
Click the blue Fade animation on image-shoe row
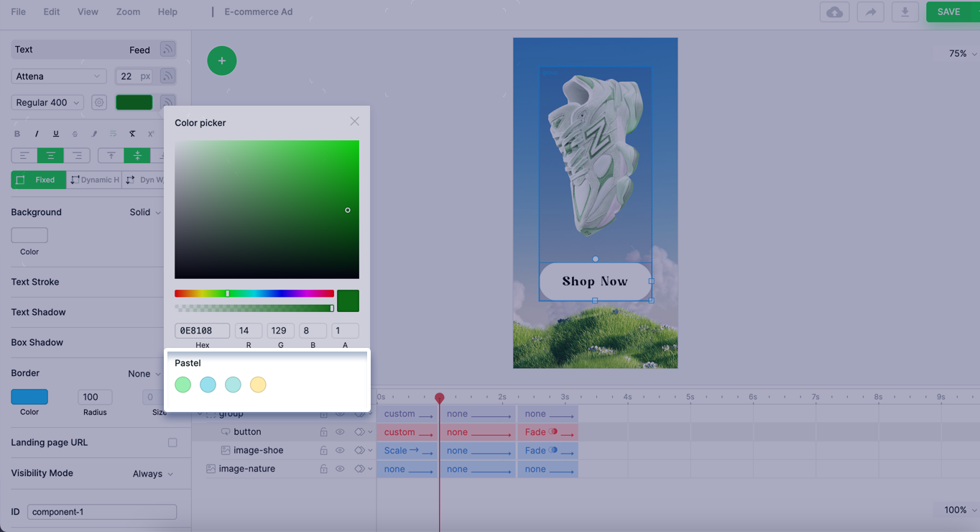click(x=547, y=451)
